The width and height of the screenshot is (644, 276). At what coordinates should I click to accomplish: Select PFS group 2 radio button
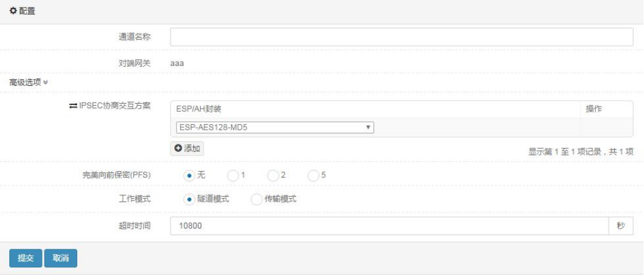(273, 175)
